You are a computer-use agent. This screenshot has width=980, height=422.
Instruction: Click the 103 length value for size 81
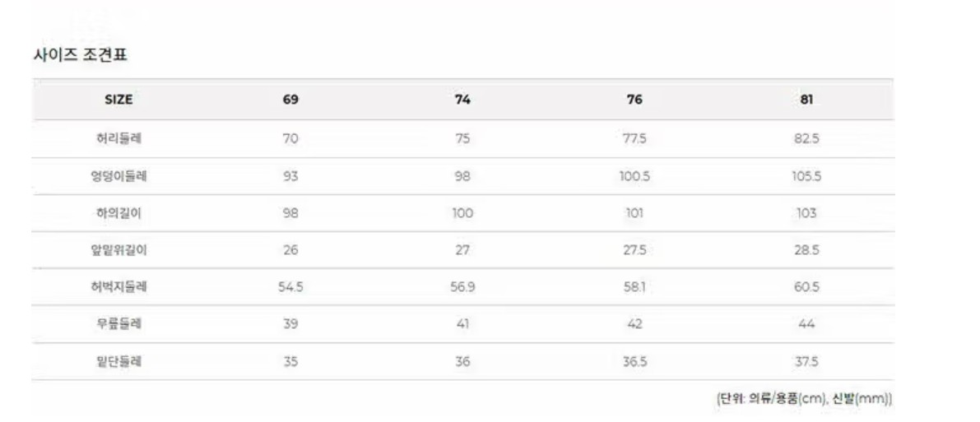pos(806,213)
